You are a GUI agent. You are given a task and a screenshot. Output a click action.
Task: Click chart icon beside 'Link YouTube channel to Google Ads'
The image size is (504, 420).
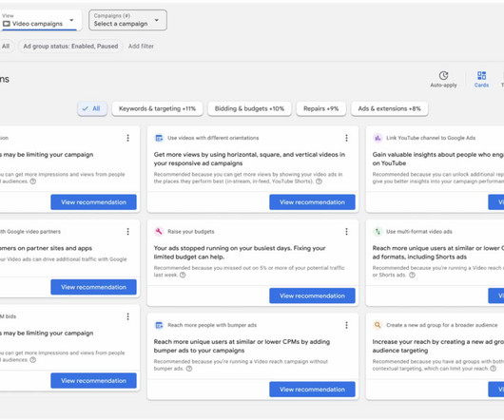click(378, 138)
